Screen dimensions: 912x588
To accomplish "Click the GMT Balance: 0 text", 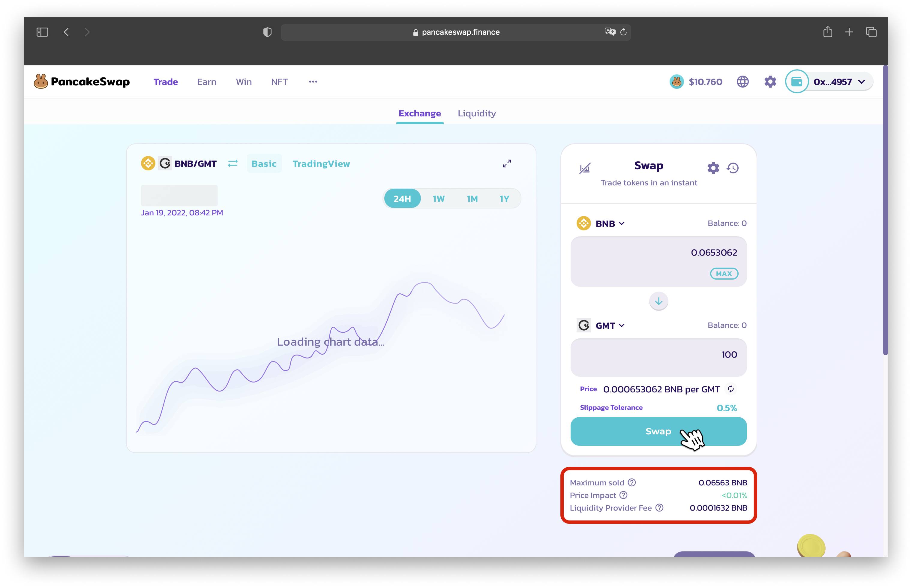I will [x=727, y=325].
